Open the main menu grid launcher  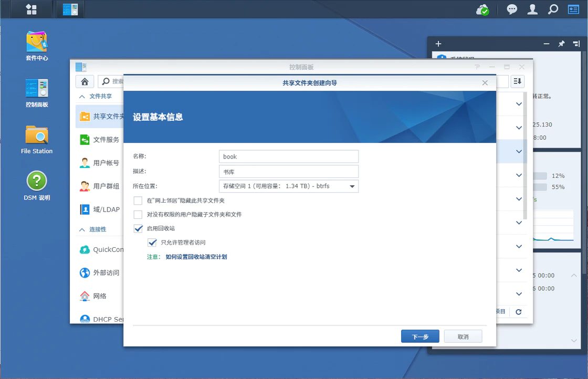pos(31,9)
